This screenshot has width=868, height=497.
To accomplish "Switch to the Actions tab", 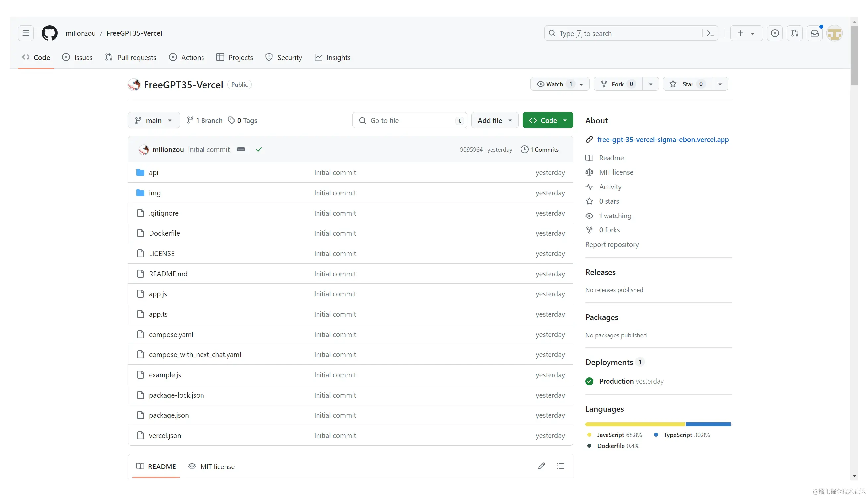I will coord(186,57).
